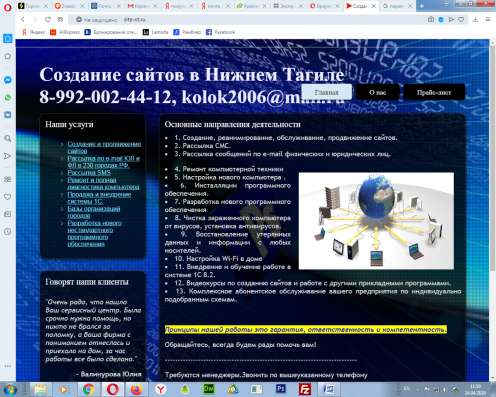Follow 'Продажа и внедрение системы 1С' link
Screen dimensions: 496x397
pyautogui.click(x=99, y=198)
